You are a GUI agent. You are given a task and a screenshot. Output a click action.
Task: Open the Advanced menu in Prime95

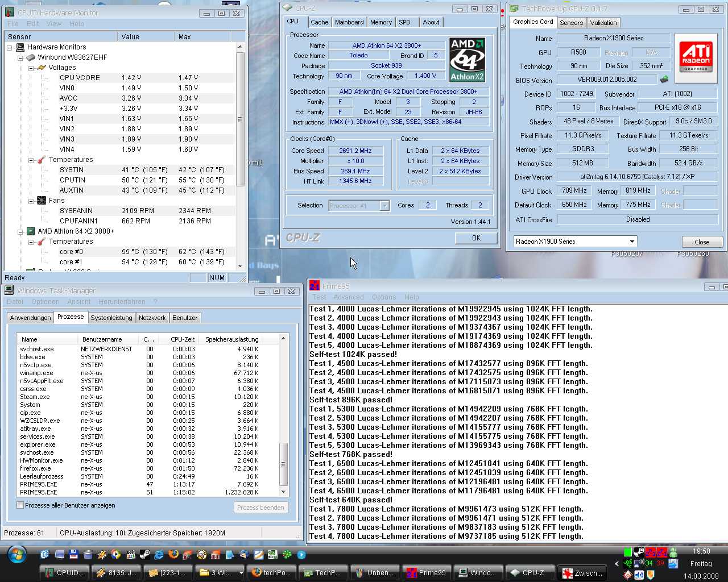[x=349, y=297]
